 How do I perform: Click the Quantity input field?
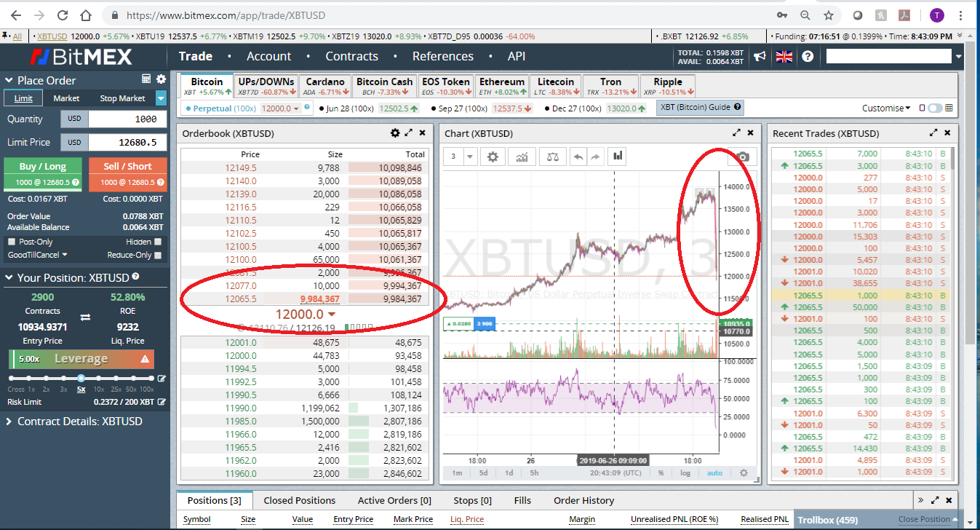click(127, 119)
